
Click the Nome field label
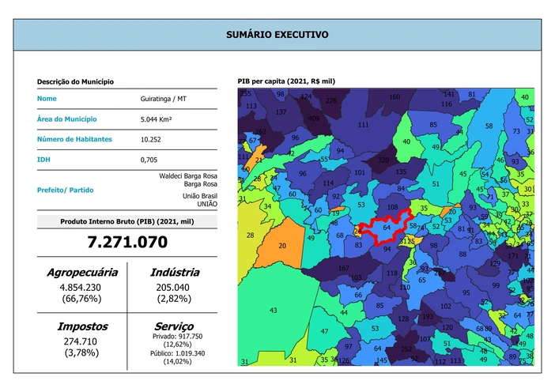point(47,98)
